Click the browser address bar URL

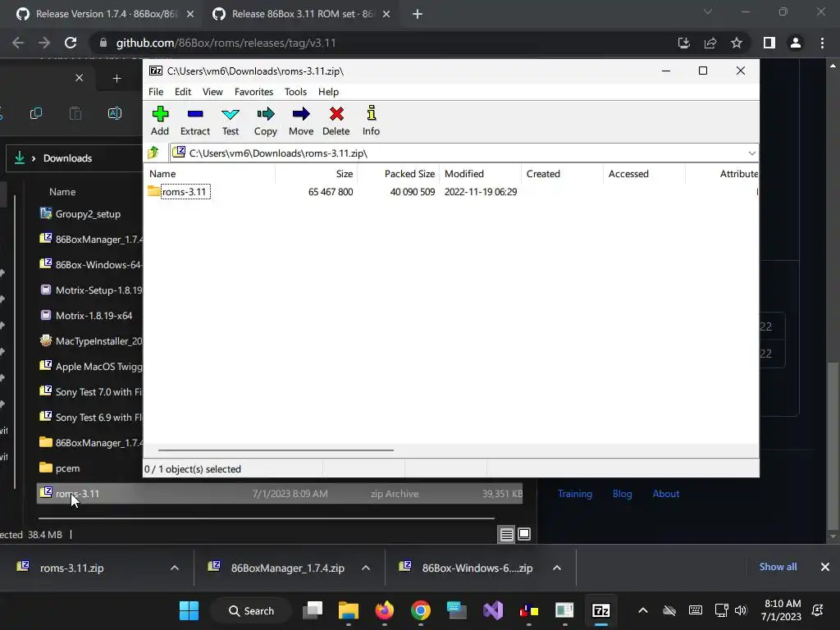[x=226, y=43]
